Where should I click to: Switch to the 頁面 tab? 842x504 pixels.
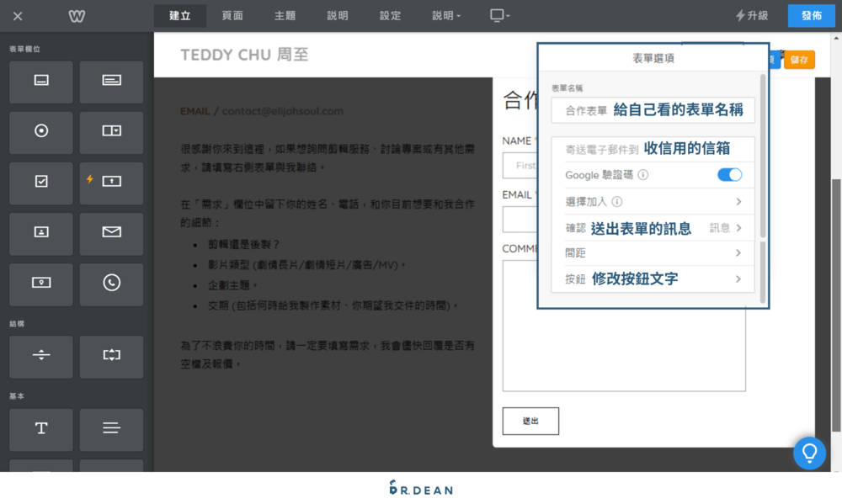pos(232,15)
